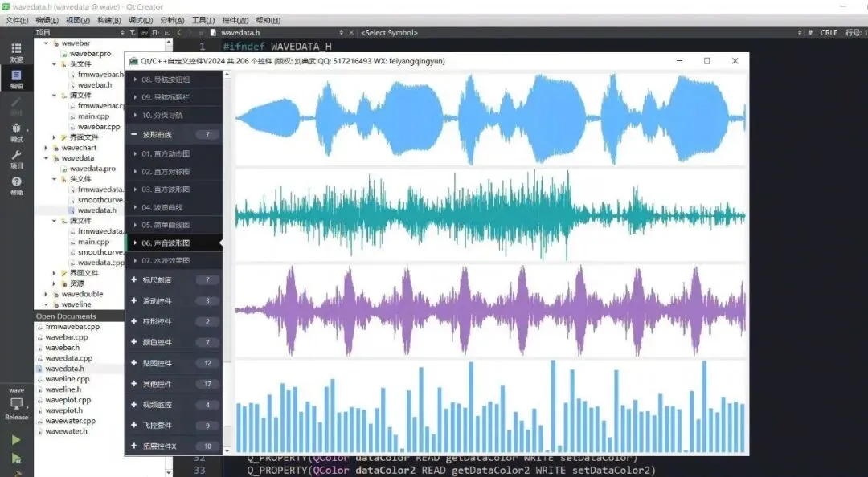Open the wave Release kit selector monitor icon
Screen dimensions: 868x477
tap(17, 404)
